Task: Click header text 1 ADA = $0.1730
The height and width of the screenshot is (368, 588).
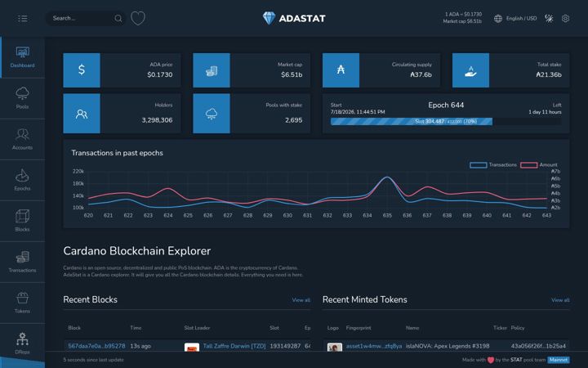Action: 463,14
